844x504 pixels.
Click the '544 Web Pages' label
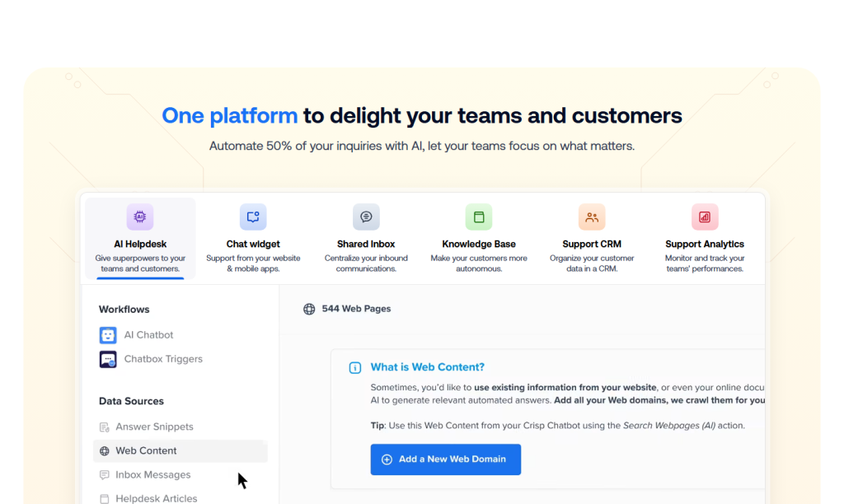[x=356, y=309]
